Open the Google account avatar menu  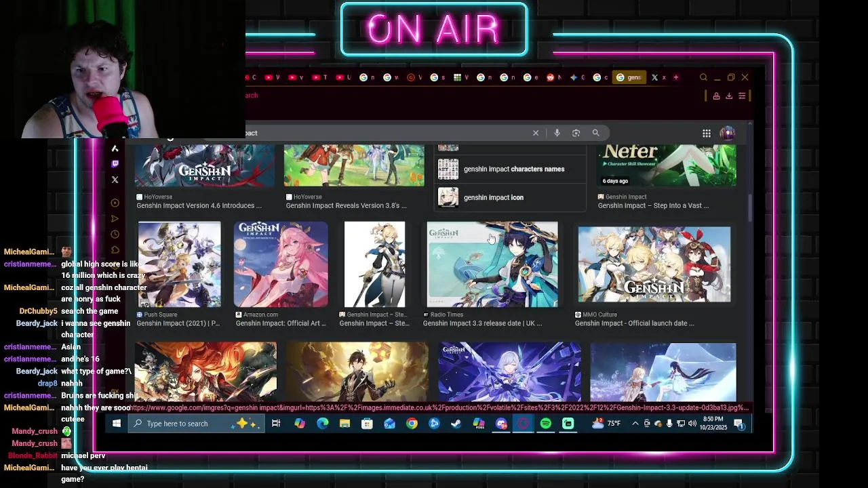[x=727, y=133]
